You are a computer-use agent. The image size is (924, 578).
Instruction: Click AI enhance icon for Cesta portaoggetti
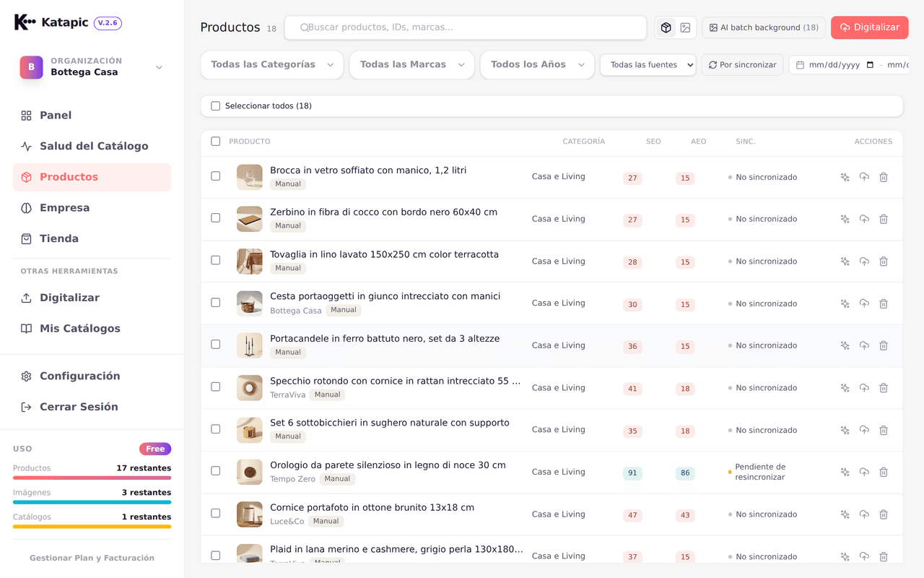[845, 303]
